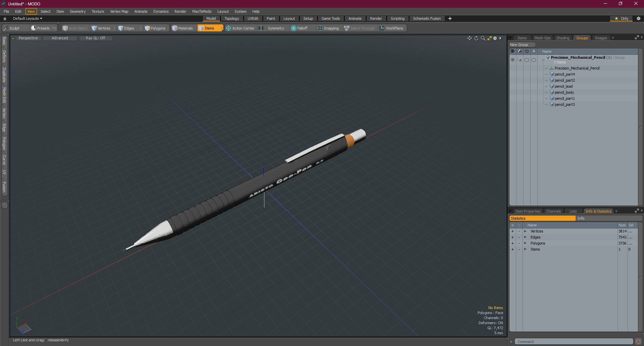Switch to Vertices selection mode

103,28
